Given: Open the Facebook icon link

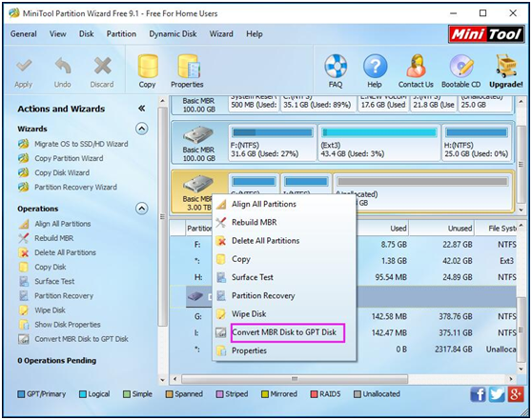Looking at the screenshot, I should tap(478, 394).
